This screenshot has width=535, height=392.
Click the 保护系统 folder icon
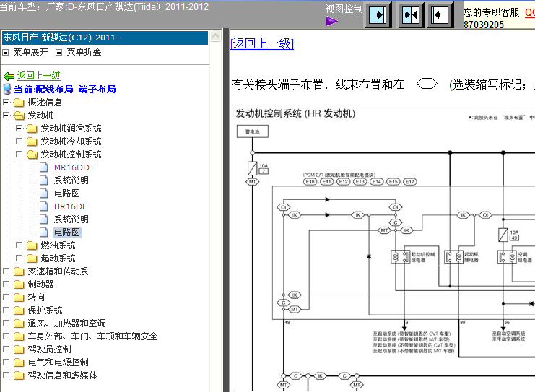(19, 310)
